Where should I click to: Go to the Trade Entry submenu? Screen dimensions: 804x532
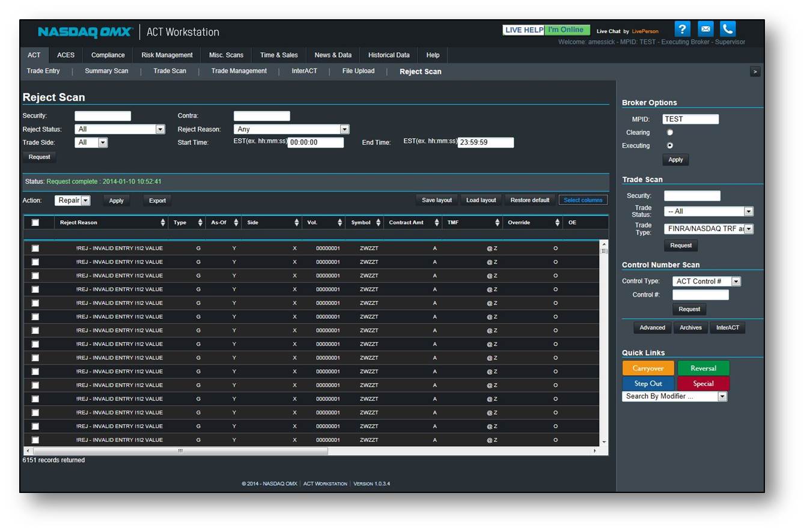point(43,71)
